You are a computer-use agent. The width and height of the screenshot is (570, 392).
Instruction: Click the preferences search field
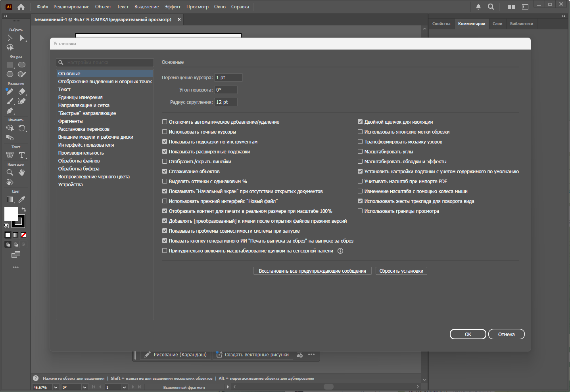pos(105,63)
